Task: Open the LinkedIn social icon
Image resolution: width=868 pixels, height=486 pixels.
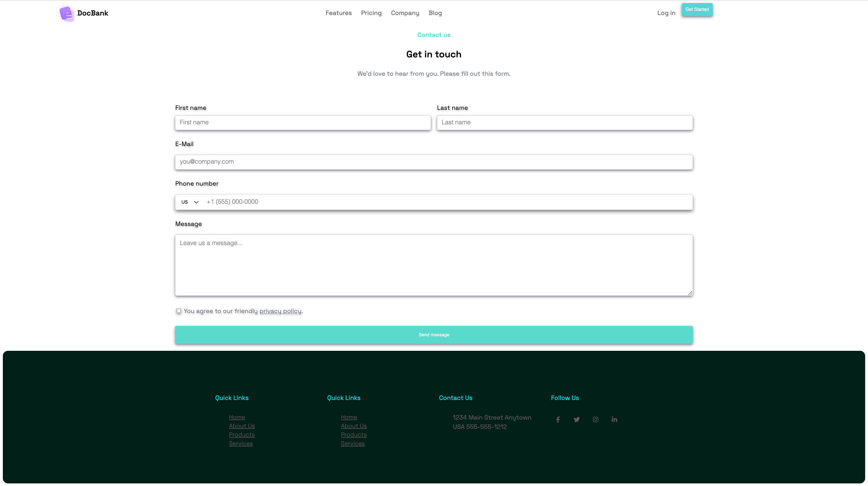Action: [614, 420]
